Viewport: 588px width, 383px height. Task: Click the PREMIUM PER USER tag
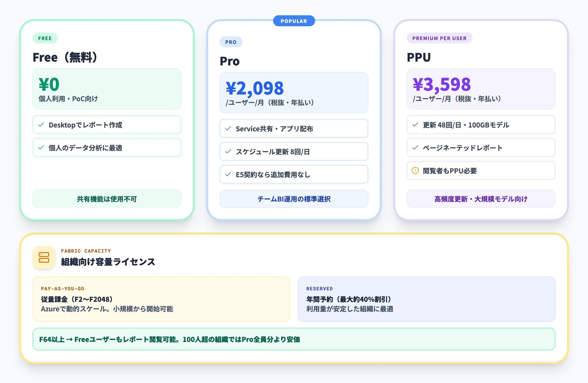tap(440, 38)
